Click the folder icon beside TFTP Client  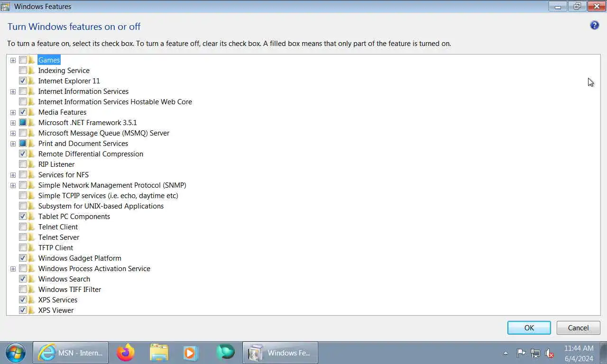[x=32, y=248]
